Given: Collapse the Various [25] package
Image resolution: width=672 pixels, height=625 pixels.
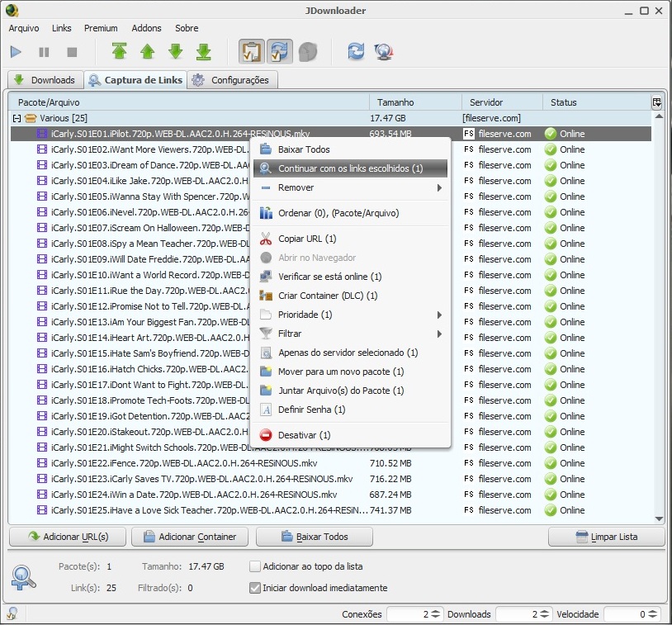Looking at the screenshot, I should click(x=17, y=118).
